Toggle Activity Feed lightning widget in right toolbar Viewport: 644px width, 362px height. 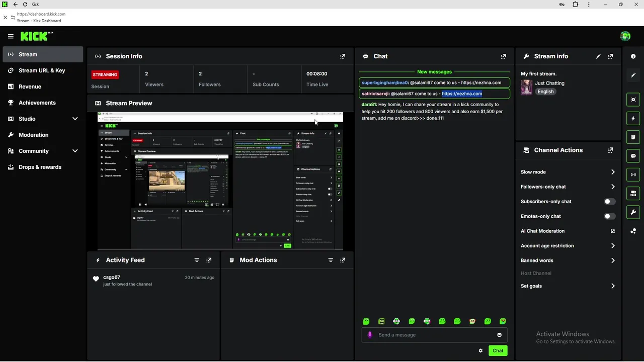point(633,119)
